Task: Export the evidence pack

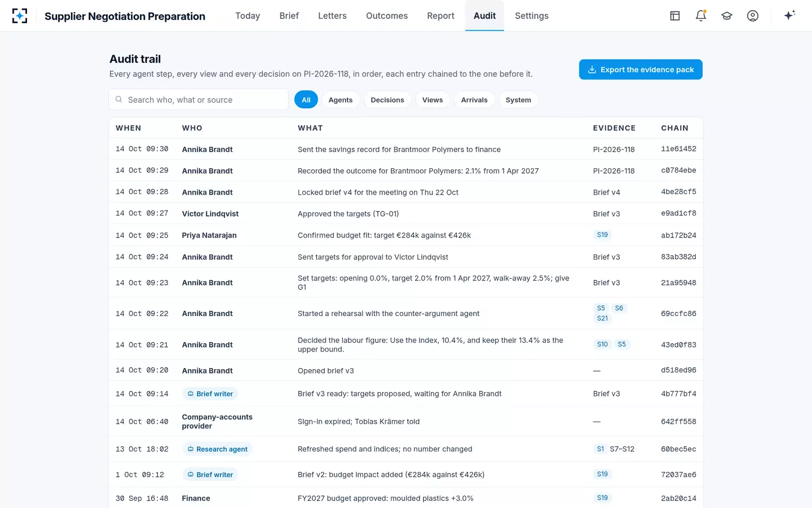Action: point(641,69)
